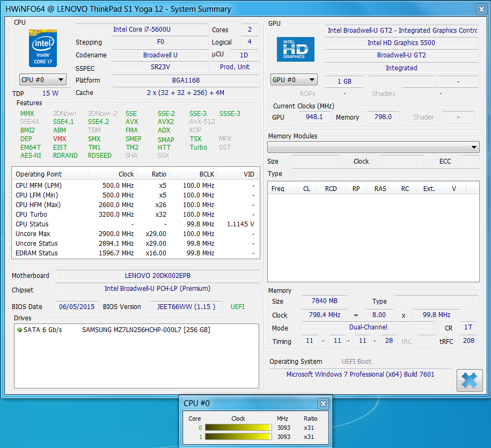Expand the Memory Modules dropdown
Screen dimensions: 491x448
click(x=373, y=147)
